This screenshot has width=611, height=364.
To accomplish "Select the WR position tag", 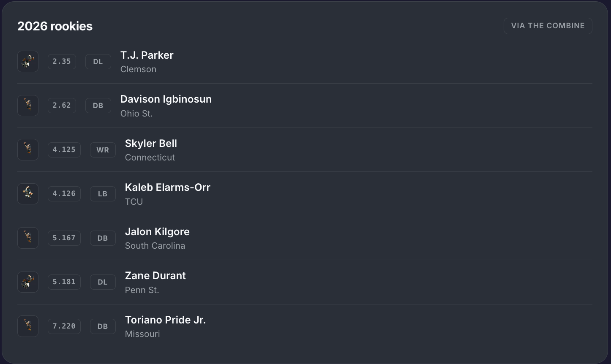I will coord(103,150).
